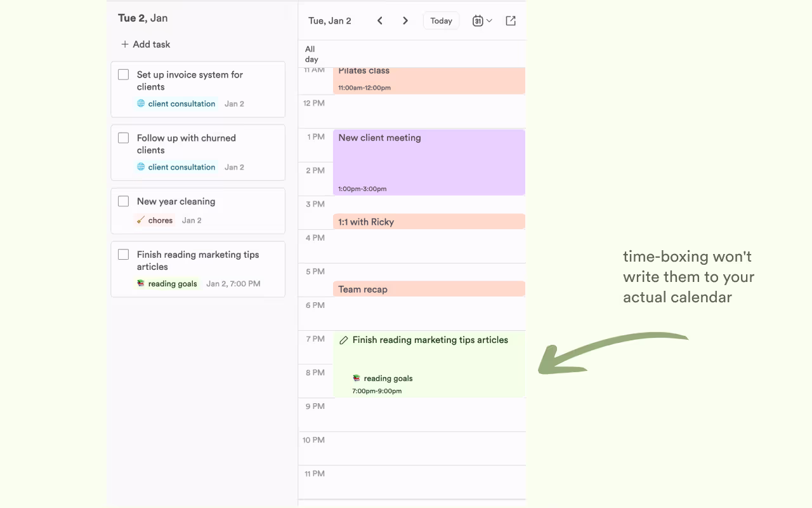Click reading goals tag in calendar block
This screenshot has height=508, width=812.
click(x=383, y=378)
